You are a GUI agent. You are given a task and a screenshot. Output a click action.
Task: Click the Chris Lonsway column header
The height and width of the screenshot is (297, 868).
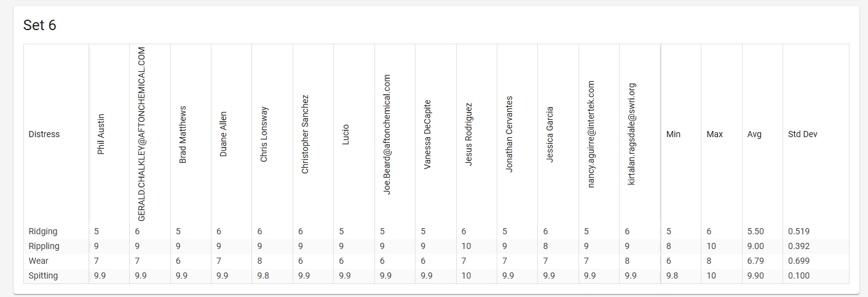(264, 134)
